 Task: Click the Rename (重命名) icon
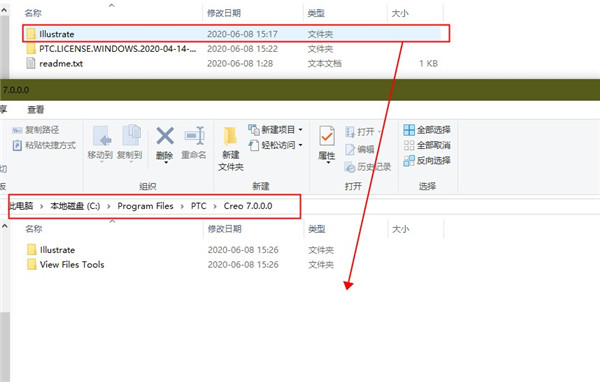tap(194, 135)
